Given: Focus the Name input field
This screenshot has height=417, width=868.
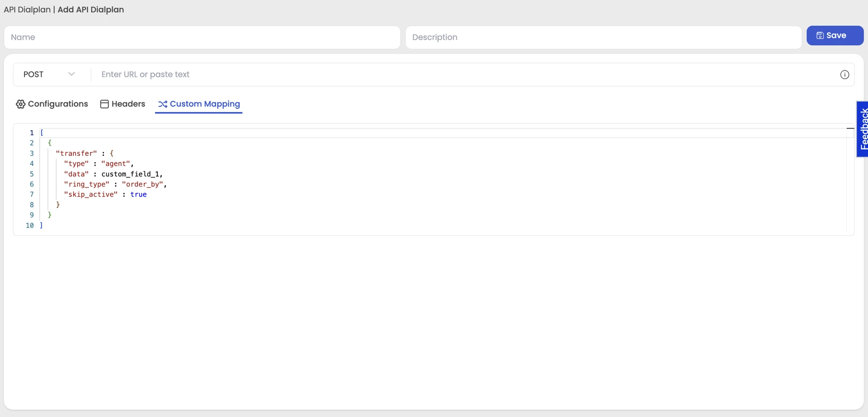Looking at the screenshot, I should click(x=202, y=37).
